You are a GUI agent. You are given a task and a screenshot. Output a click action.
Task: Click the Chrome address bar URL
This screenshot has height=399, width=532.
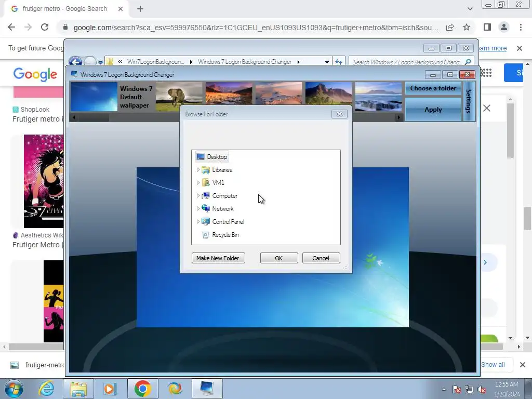tap(256, 28)
